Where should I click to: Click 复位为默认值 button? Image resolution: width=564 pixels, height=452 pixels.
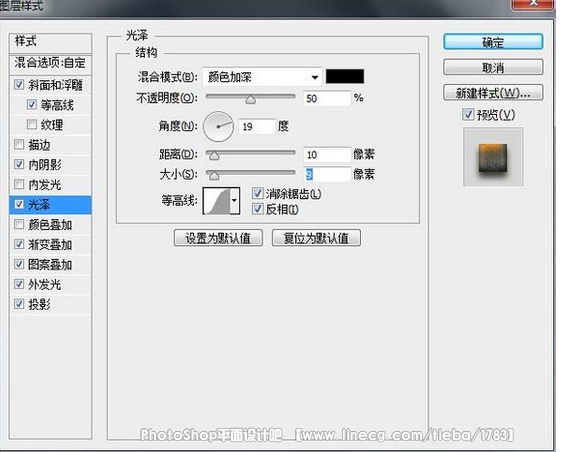[316, 238]
